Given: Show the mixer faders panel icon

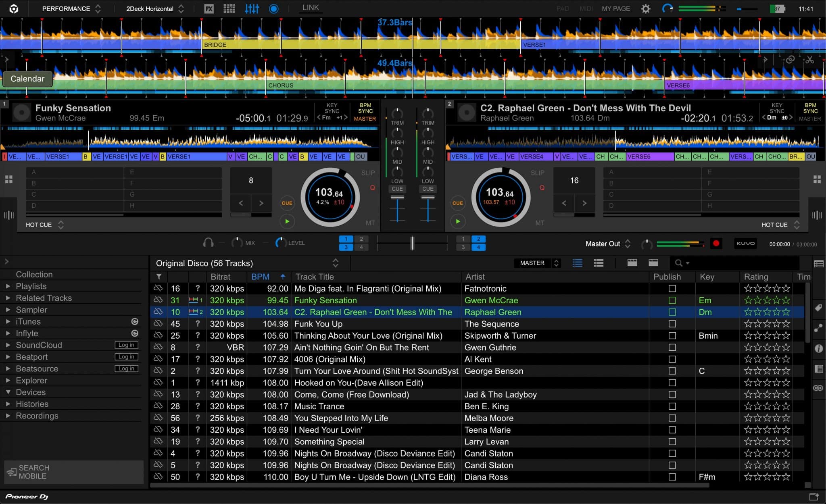Looking at the screenshot, I should coord(252,8).
